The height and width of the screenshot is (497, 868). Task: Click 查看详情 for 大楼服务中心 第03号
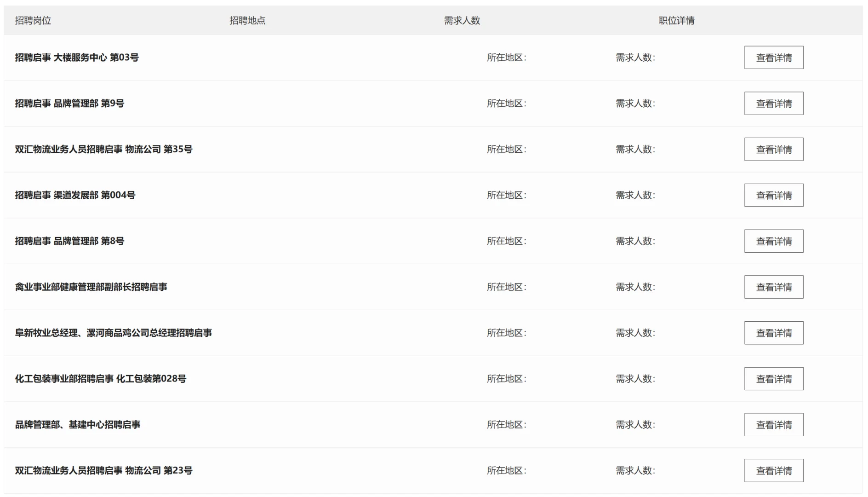(x=774, y=58)
